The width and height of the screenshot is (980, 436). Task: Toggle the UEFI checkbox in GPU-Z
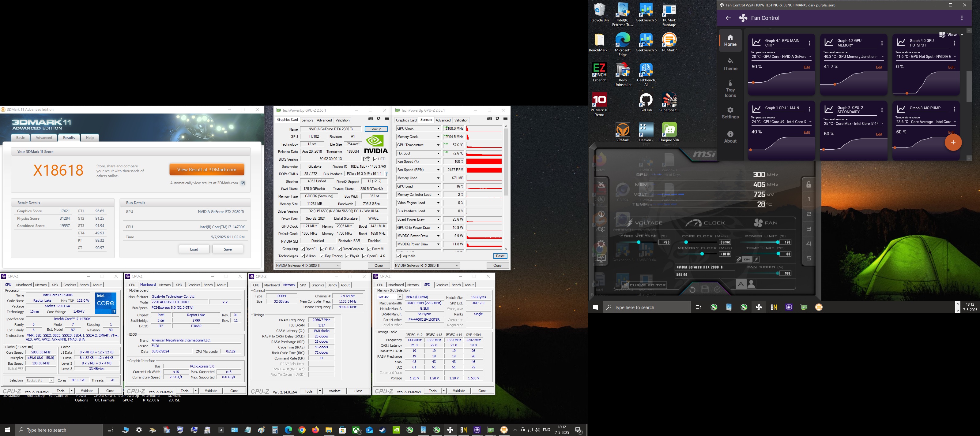[375, 159]
